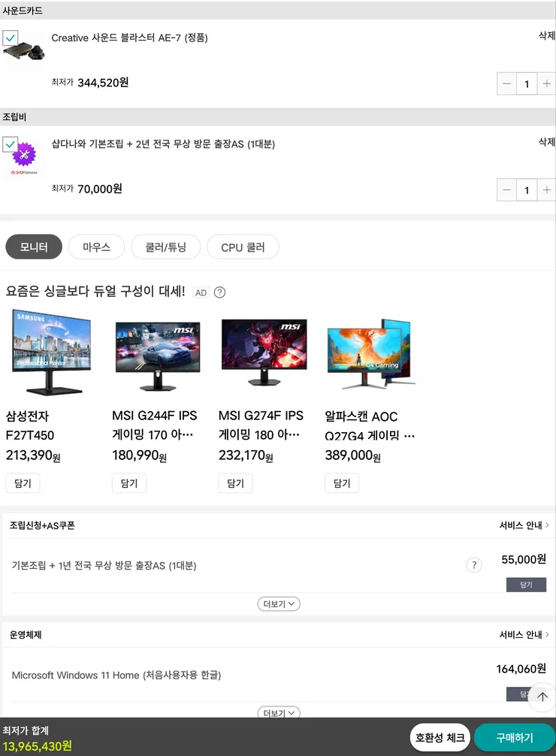
Task: Switch to the CPU 쿨러 tab
Action: (243, 246)
